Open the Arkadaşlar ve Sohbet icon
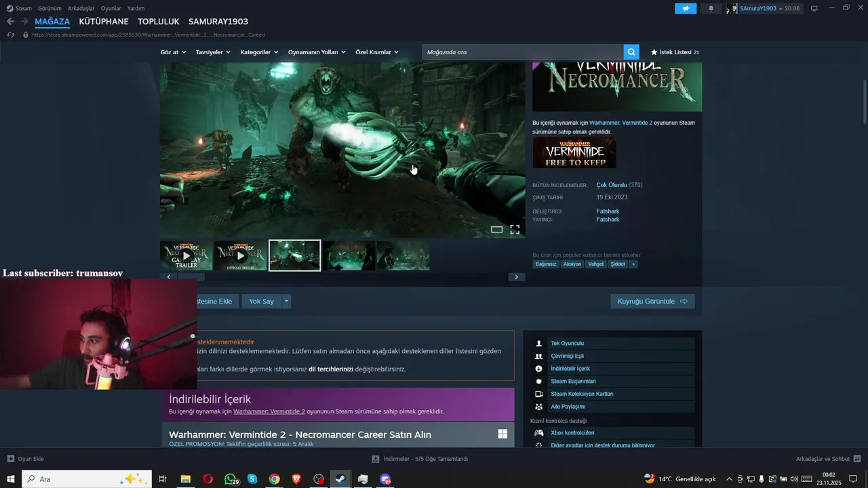This screenshot has height=488, width=868. pos(857,459)
